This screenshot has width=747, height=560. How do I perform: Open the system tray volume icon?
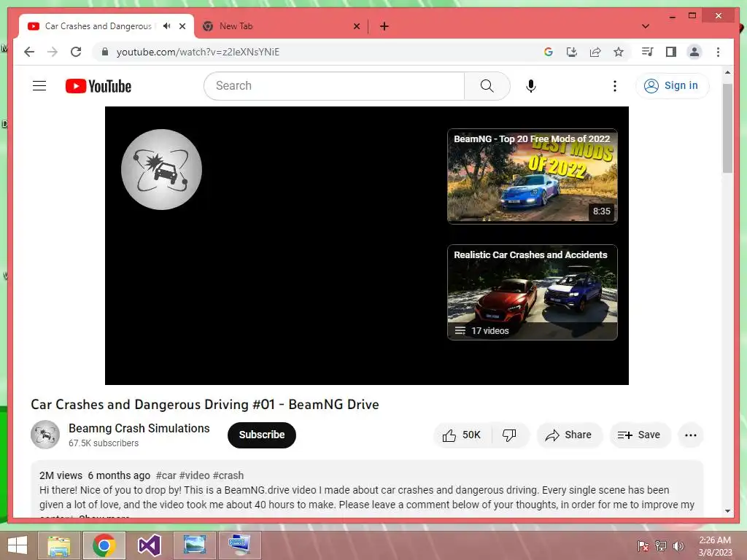(x=678, y=545)
